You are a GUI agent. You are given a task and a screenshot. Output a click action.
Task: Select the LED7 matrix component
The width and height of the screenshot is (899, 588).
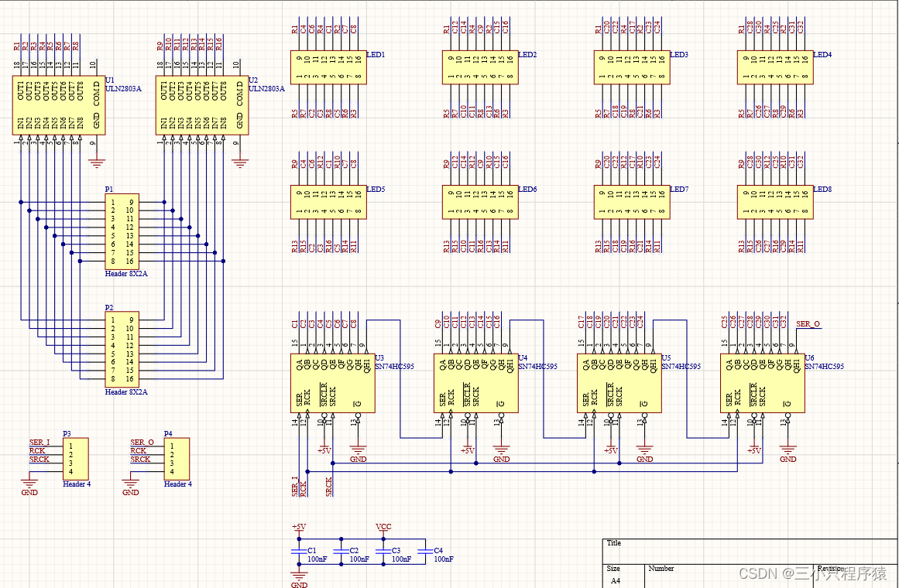tap(632, 202)
